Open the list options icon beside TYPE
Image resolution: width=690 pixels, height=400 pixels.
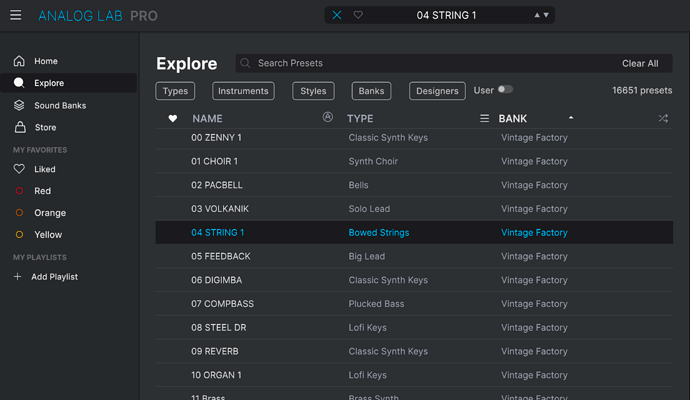pyautogui.click(x=484, y=118)
